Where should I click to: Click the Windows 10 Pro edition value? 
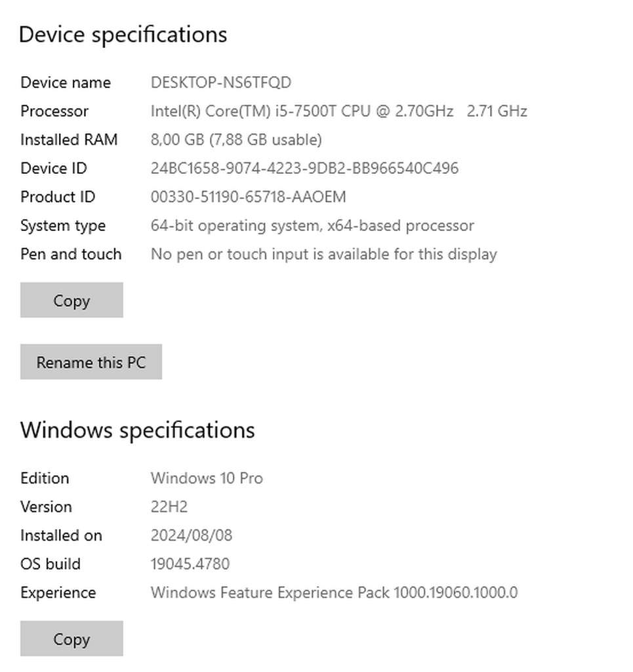click(207, 478)
